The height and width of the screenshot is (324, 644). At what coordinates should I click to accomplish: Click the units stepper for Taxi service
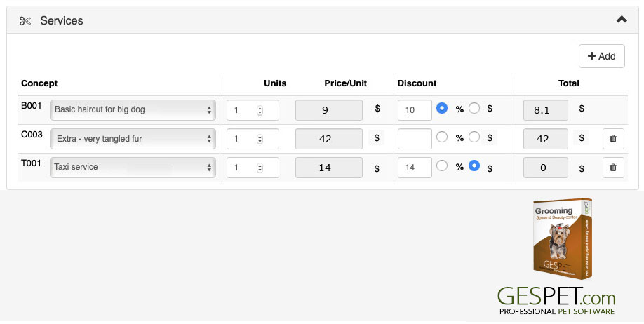coord(260,168)
